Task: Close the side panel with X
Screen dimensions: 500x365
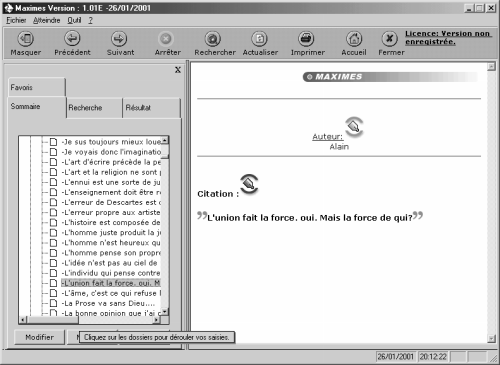Action: 178,70
